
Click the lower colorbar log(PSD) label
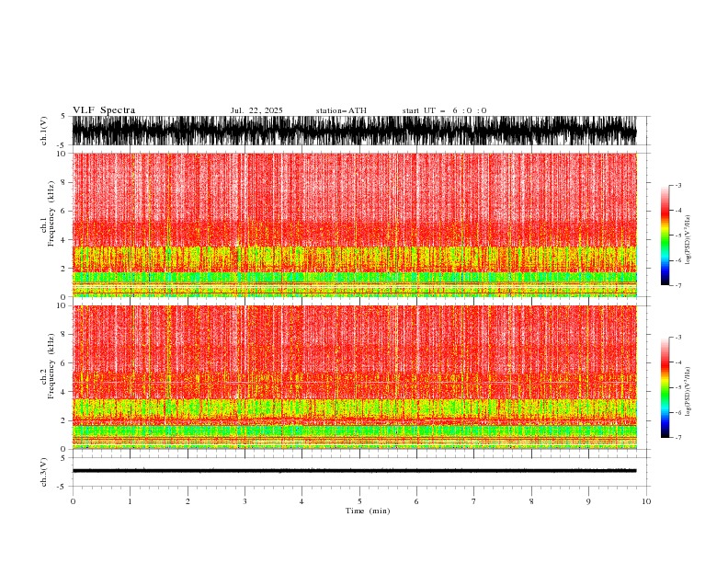688,392
